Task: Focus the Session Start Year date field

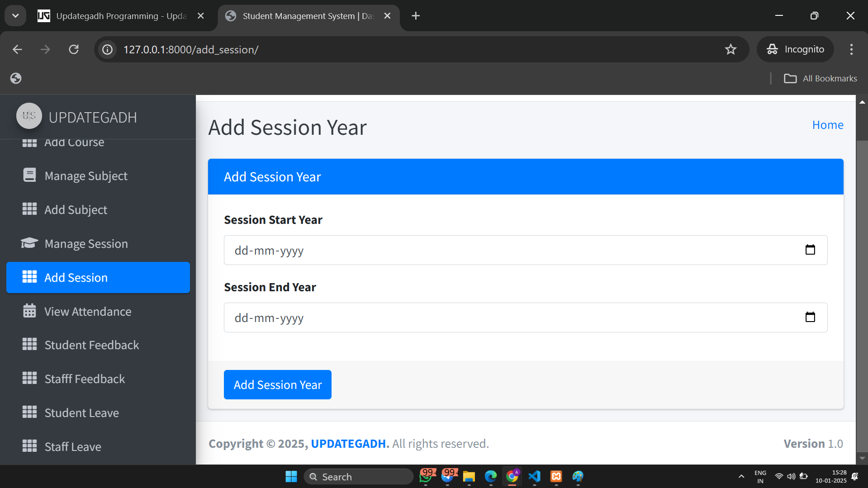Action: pos(526,250)
